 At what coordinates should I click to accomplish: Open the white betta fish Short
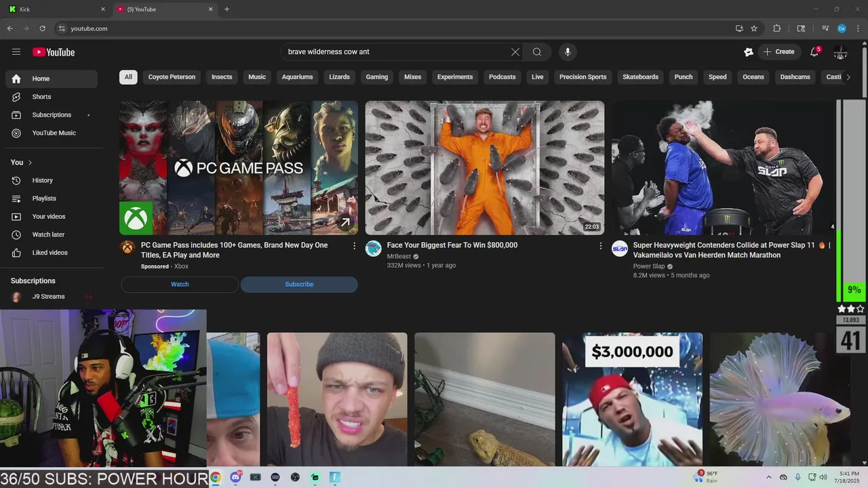pyautogui.click(x=780, y=399)
